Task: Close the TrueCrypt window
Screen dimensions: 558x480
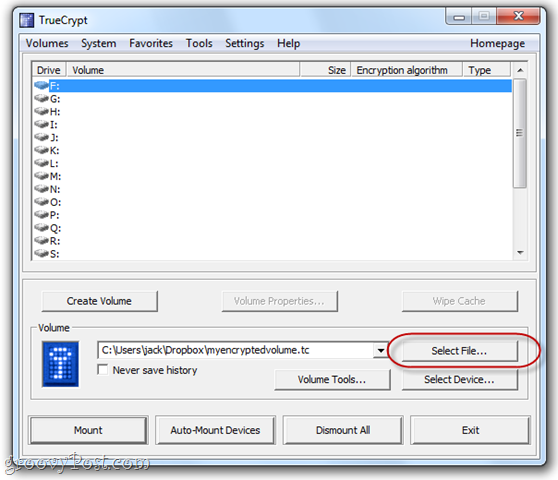Action: [518, 16]
